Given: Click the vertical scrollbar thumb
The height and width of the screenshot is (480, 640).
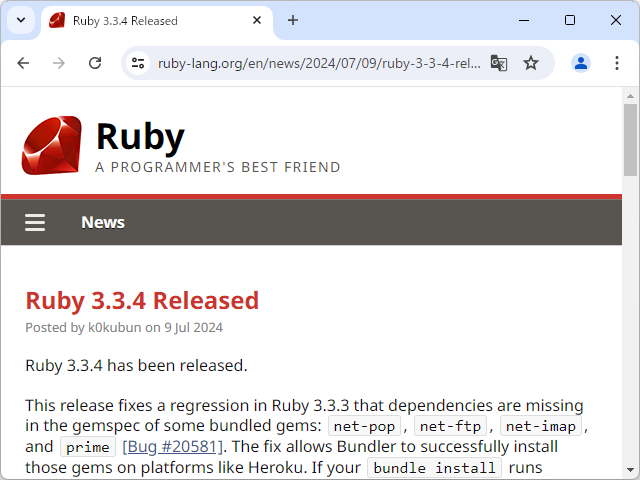Looking at the screenshot, I should point(630,140).
